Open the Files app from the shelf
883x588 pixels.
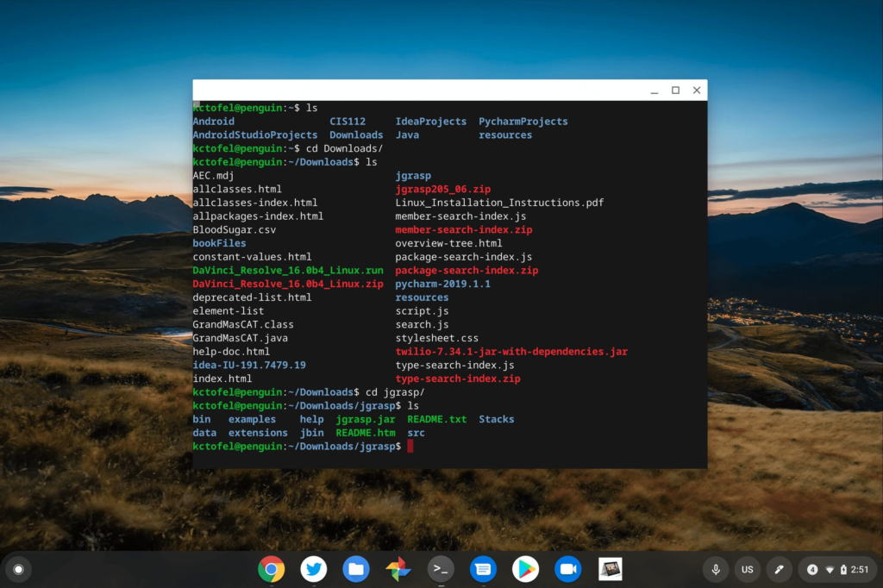356,569
